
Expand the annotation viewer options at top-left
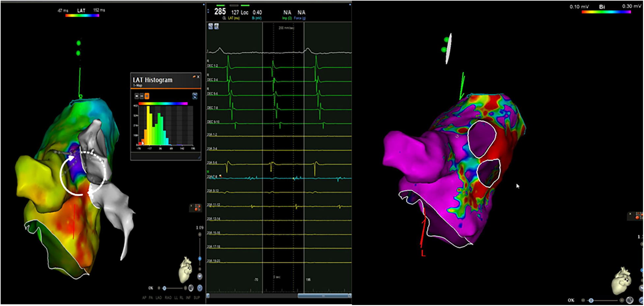point(208,12)
